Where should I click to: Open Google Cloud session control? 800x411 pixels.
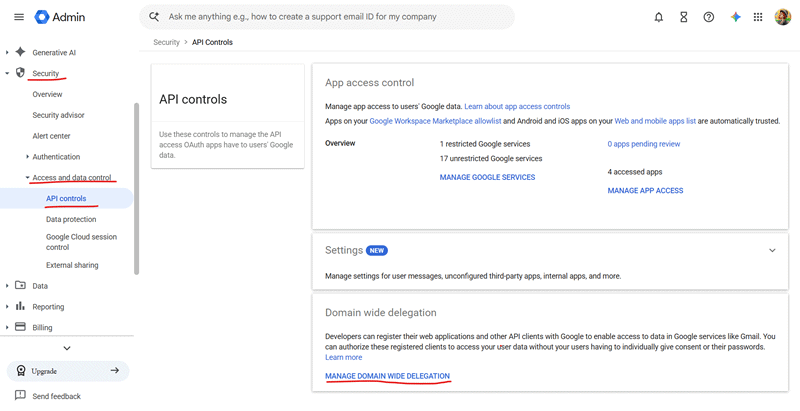coord(81,242)
